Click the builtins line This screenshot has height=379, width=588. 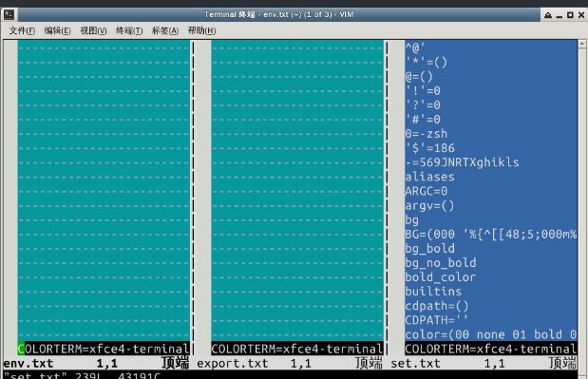click(433, 292)
